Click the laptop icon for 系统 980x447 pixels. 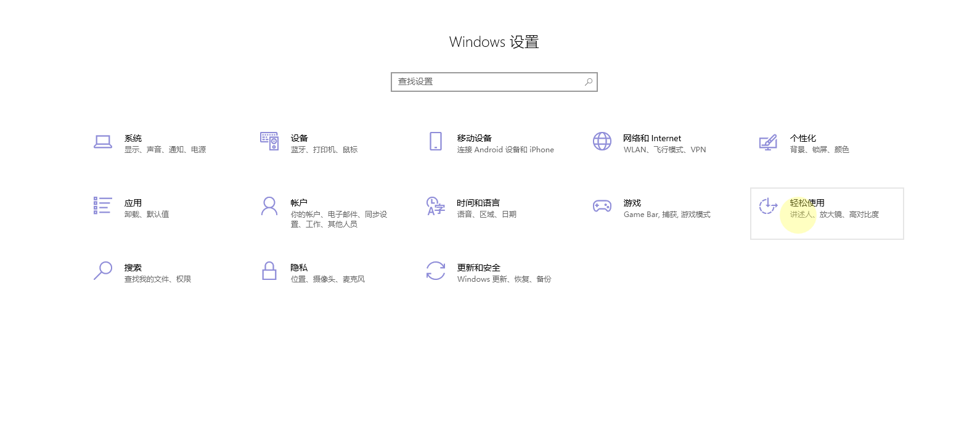[x=103, y=142]
